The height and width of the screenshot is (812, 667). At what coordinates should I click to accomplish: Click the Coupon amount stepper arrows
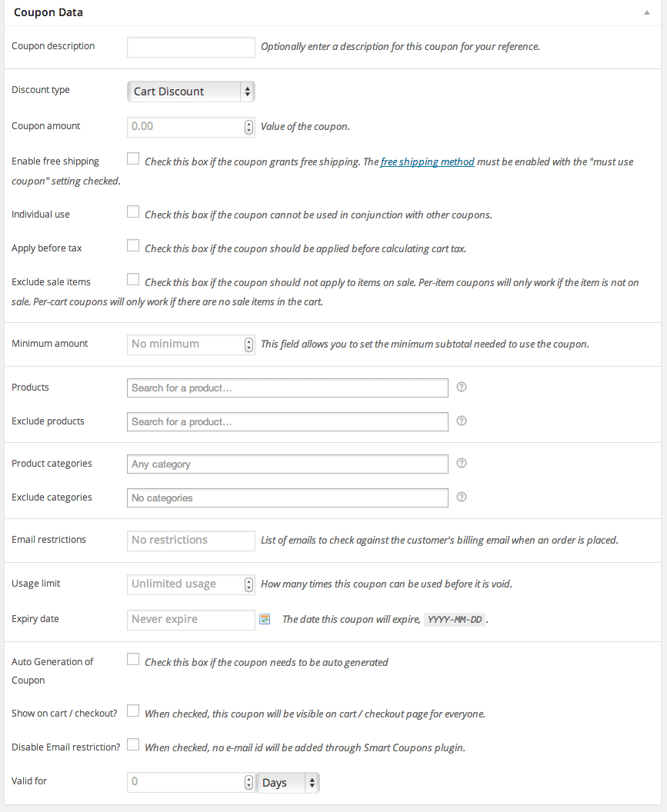248,127
